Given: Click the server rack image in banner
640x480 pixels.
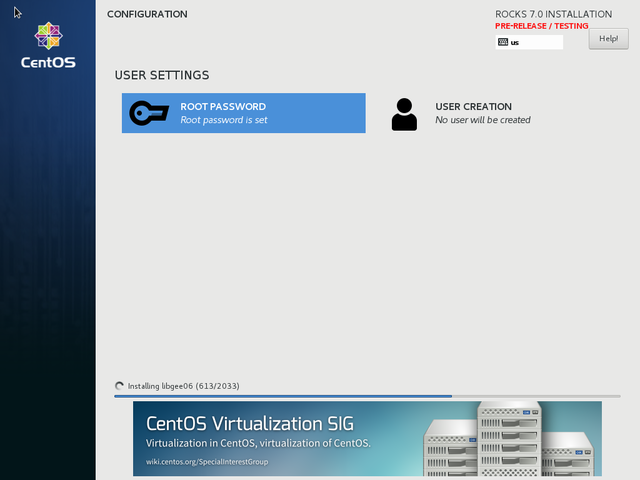Looking at the screenshot, I should click(x=510, y=440).
